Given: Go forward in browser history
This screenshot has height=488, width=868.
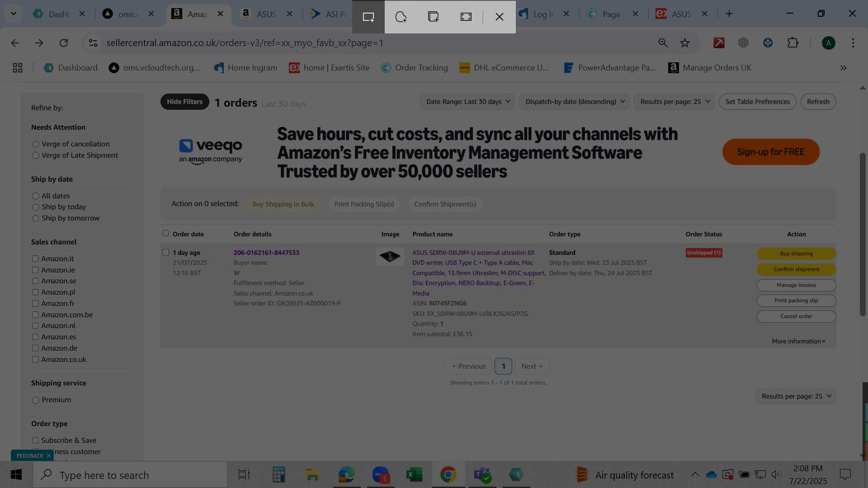Looking at the screenshot, I should 39,43.
